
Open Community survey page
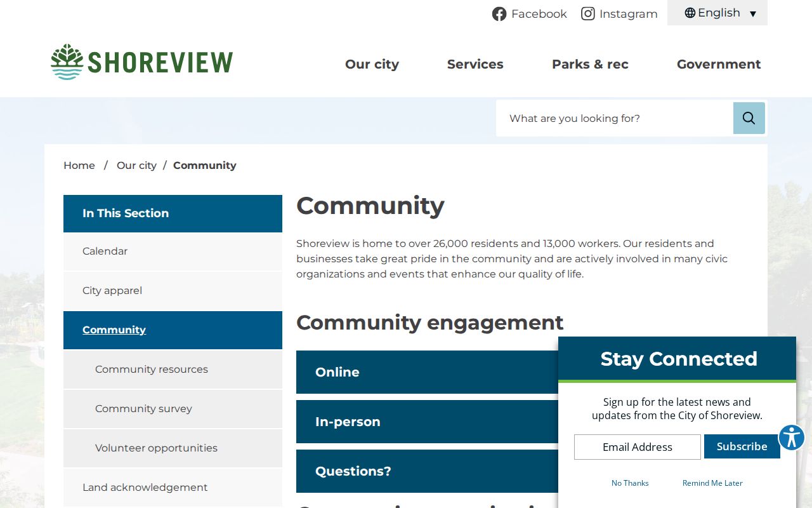(173, 409)
